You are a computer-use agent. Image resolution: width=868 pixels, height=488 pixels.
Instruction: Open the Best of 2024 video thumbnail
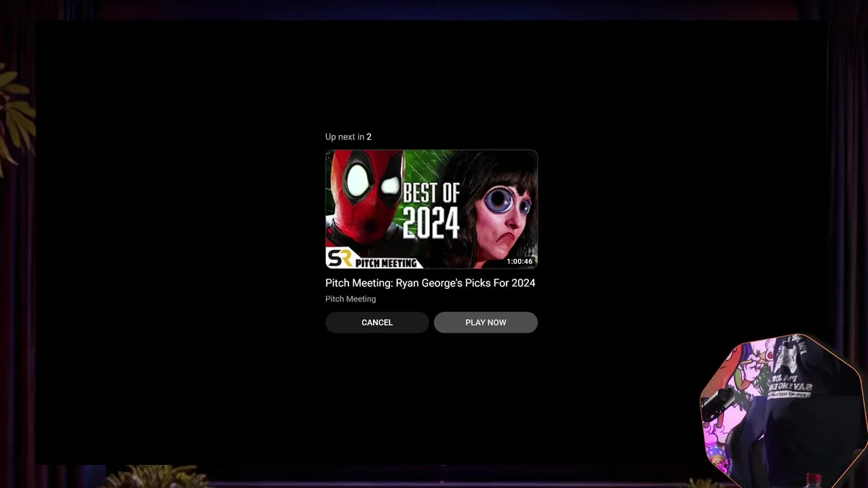click(x=431, y=209)
